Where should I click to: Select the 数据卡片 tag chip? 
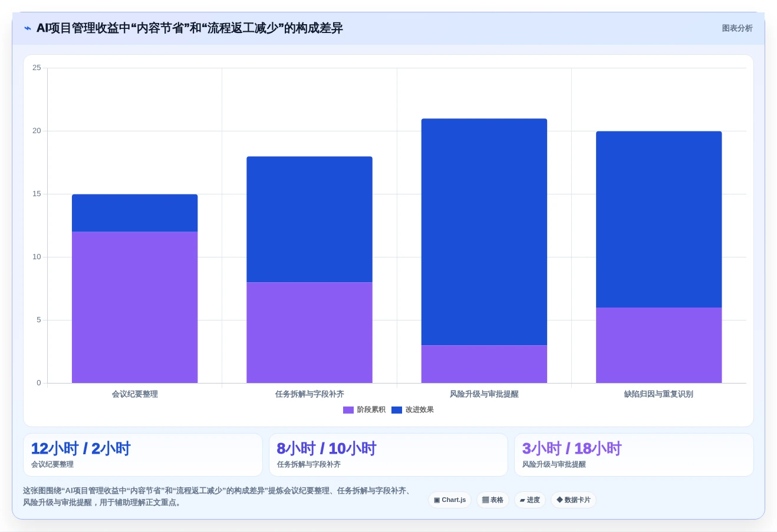coord(574,500)
